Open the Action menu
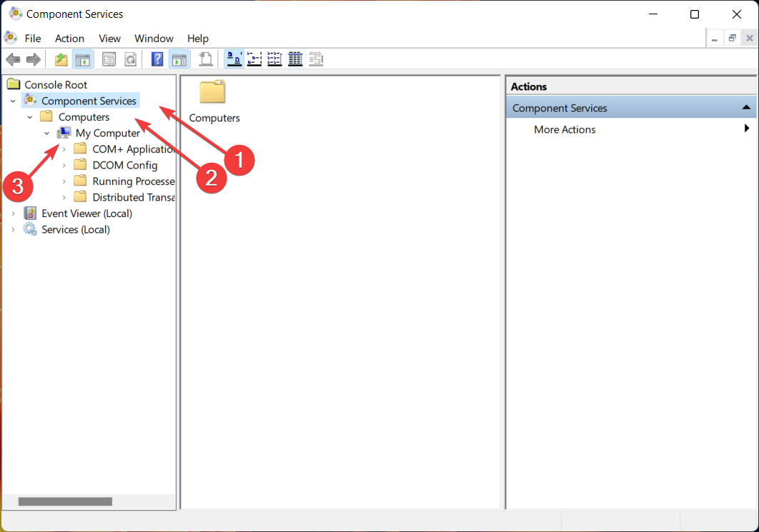759x532 pixels. tap(69, 39)
